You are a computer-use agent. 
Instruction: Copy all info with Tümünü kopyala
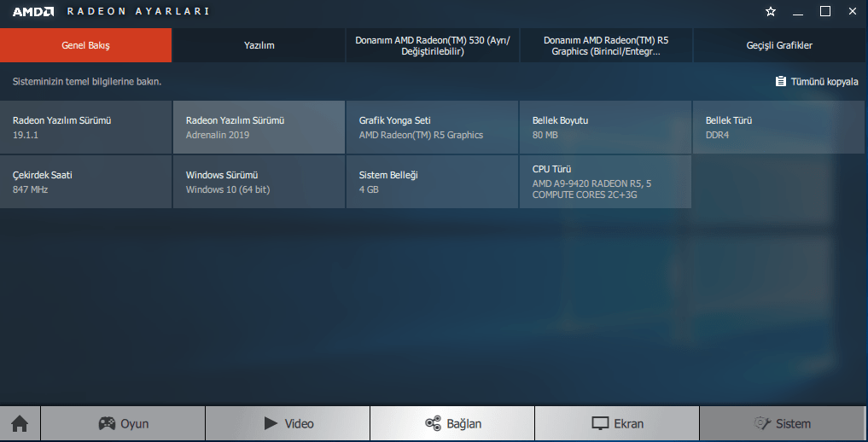(x=817, y=81)
